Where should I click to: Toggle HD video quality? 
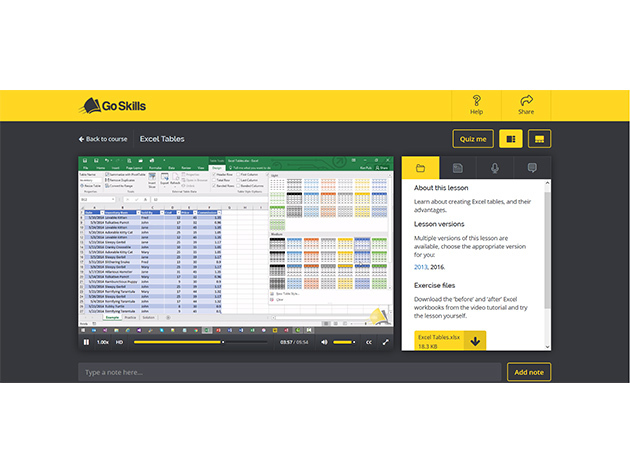point(119,342)
